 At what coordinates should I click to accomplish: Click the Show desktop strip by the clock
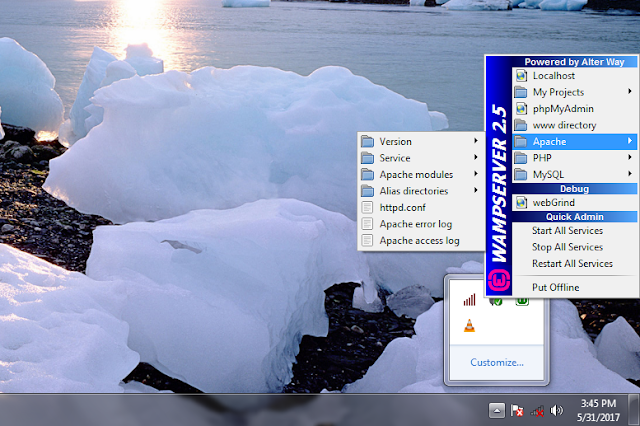(x=634, y=410)
